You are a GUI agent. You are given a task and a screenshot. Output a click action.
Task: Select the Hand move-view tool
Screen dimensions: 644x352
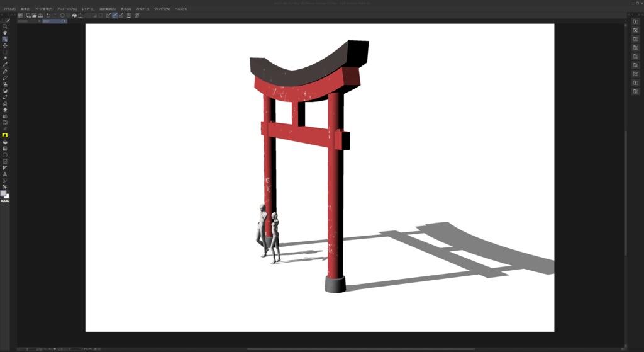tap(5, 33)
